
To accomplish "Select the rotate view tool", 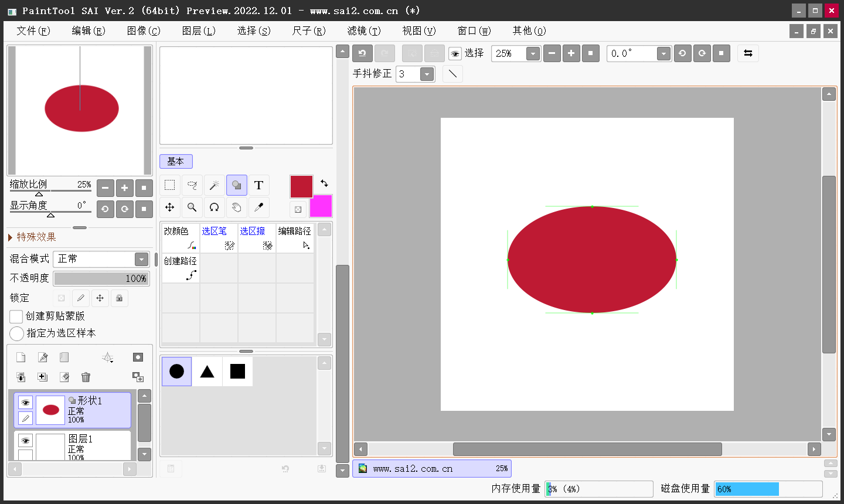I will click(x=215, y=207).
